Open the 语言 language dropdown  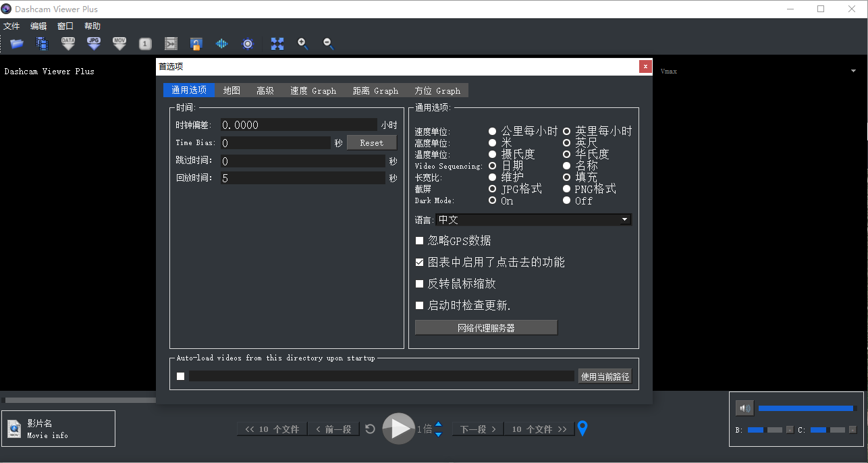click(533, 220)
